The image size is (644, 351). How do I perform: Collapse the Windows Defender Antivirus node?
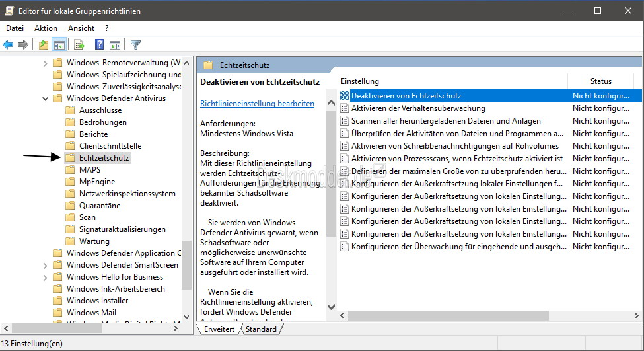click(x=45, y=98)
